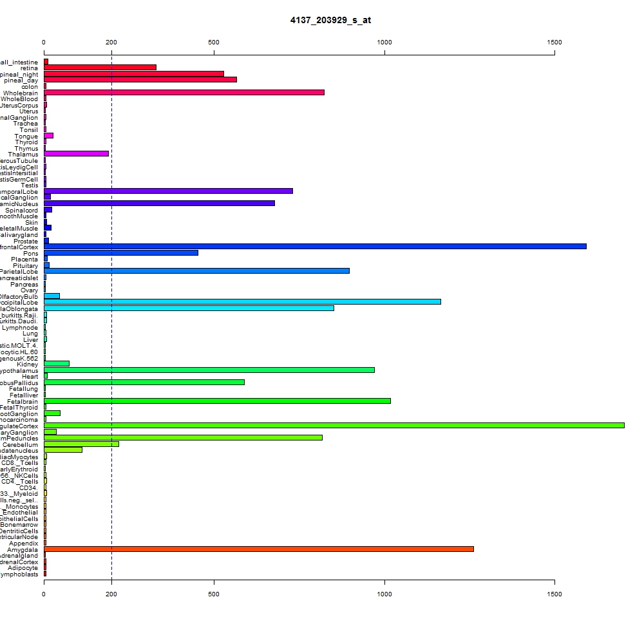Select the Pons blue bar
Screen dimensions: 644x644
121,253
